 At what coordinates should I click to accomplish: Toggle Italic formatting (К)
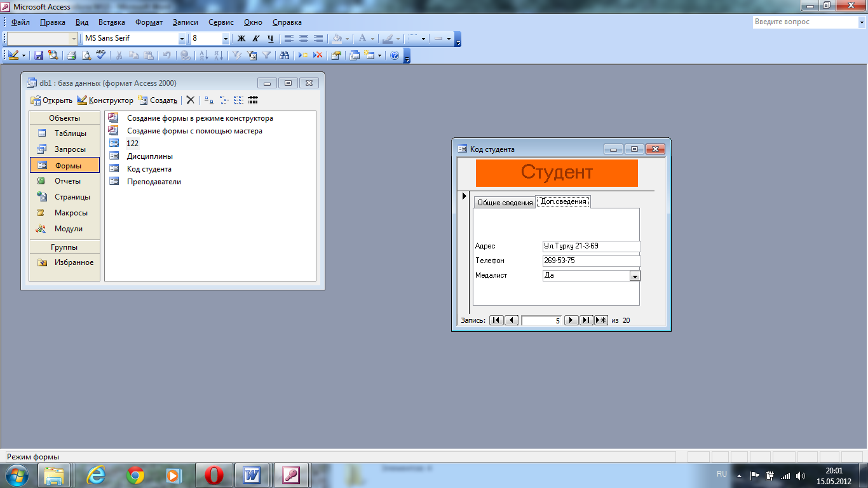[256, 39]
